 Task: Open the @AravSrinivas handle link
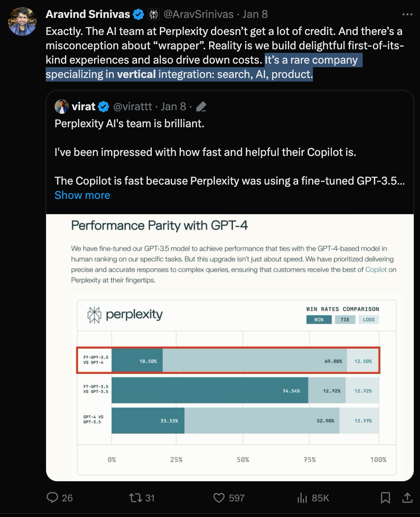pyautogui.click(x=198, y=14)
